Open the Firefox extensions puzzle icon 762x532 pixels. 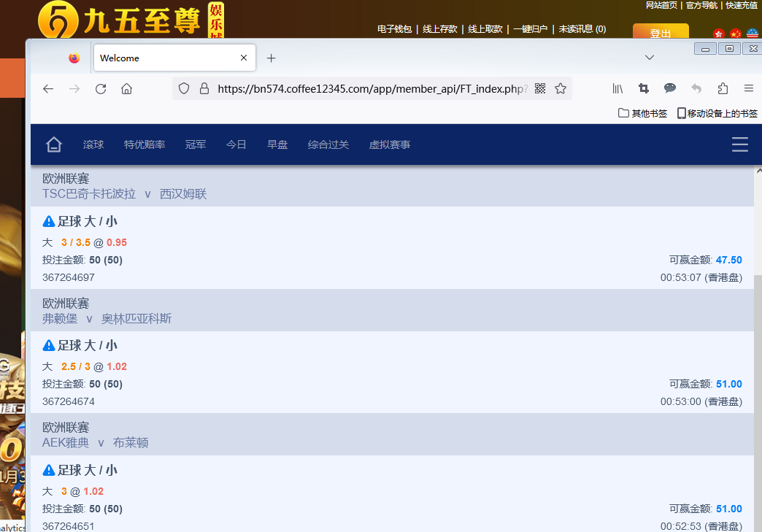723,88
